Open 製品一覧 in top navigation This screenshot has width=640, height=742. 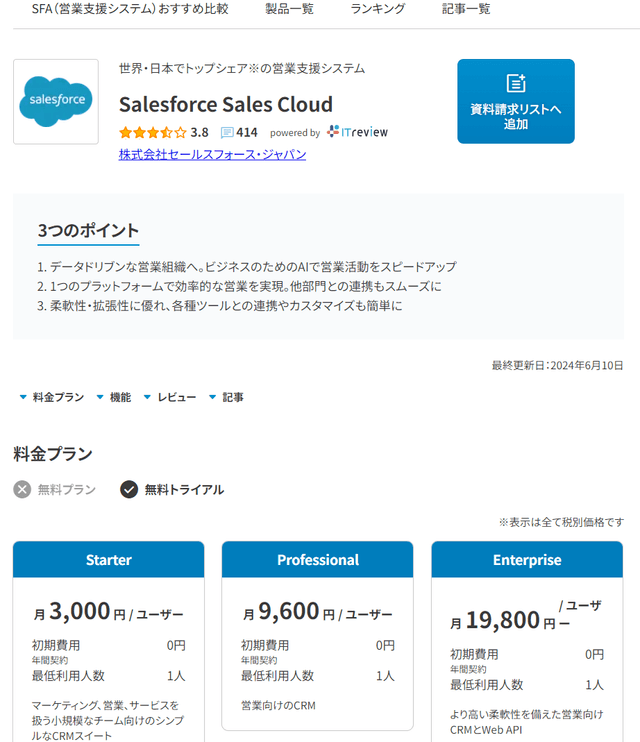(x=289, y=9)
